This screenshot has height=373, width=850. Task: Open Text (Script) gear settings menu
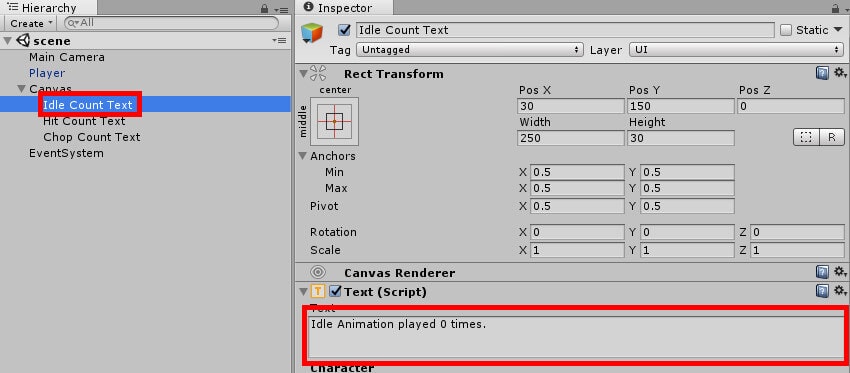click(840, 291)
